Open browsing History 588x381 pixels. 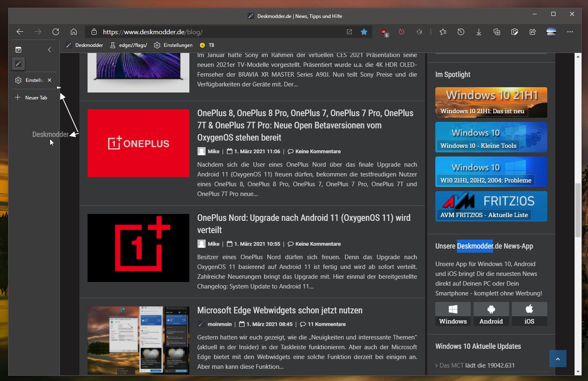(x=461, y=32)
